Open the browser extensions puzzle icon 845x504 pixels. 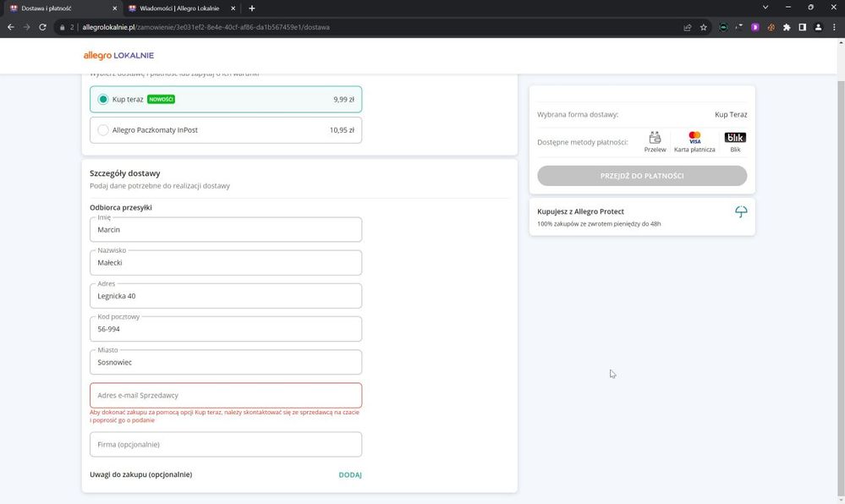pos(787,27)
